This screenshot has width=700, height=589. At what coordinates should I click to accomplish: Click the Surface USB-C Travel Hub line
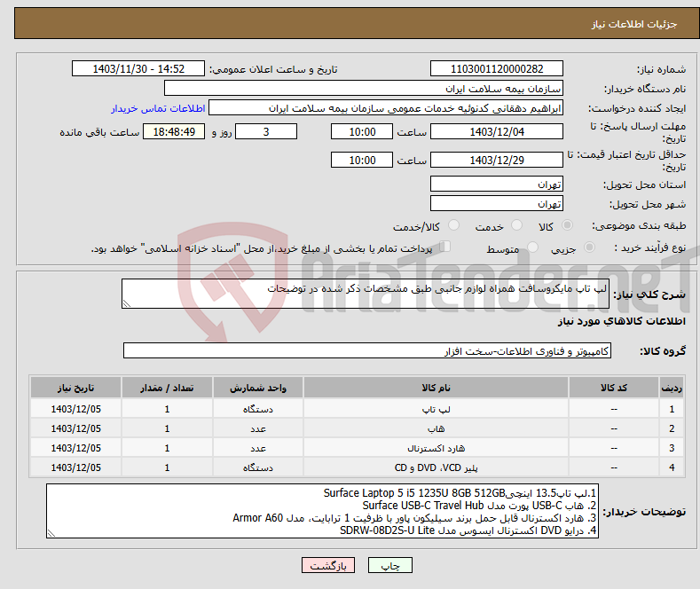479,506
